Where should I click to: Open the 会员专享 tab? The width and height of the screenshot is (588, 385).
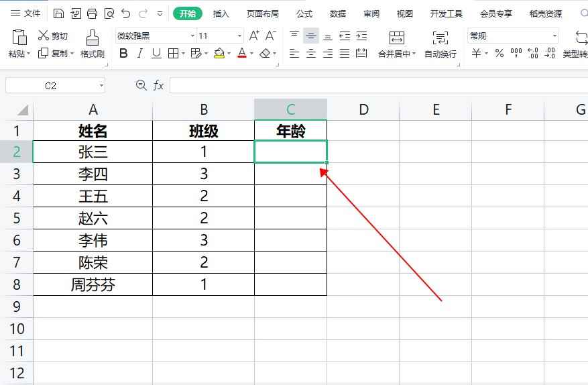point(496,14)
